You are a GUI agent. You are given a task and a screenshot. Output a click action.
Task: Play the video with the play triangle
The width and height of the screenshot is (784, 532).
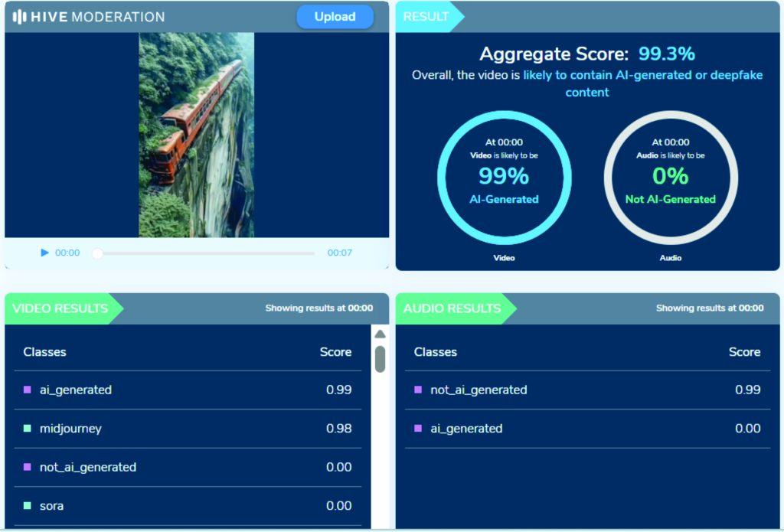tap(44, 253)
